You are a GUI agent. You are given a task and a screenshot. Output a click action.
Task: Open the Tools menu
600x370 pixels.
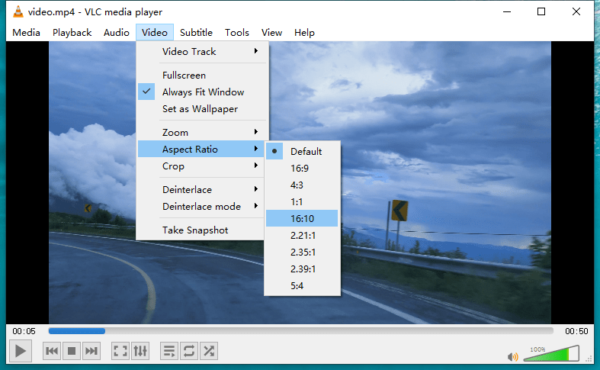[237, 33]
